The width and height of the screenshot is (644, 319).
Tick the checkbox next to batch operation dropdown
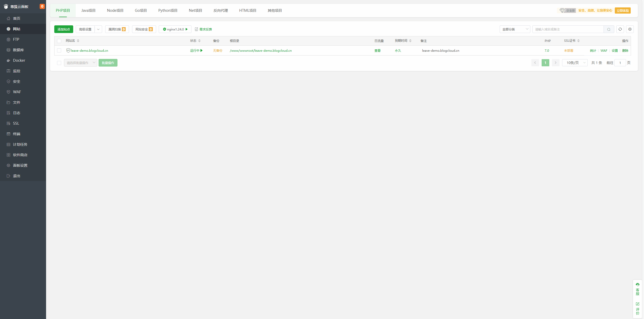(59, 63)
